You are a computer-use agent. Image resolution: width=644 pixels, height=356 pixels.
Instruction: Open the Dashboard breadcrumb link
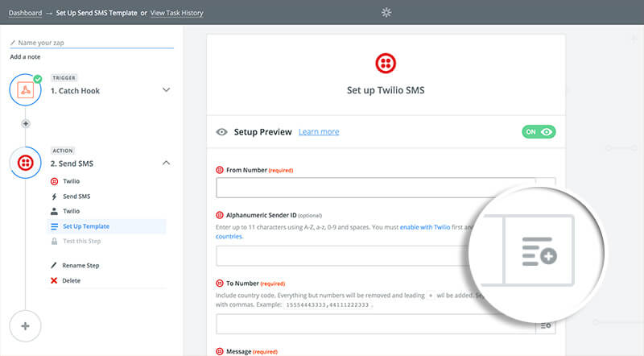[25, 13]
